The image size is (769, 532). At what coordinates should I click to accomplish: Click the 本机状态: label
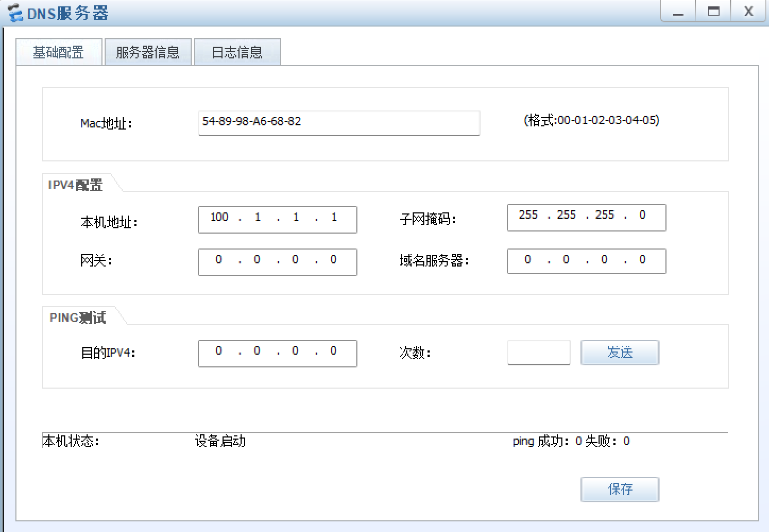coord(71,441)
